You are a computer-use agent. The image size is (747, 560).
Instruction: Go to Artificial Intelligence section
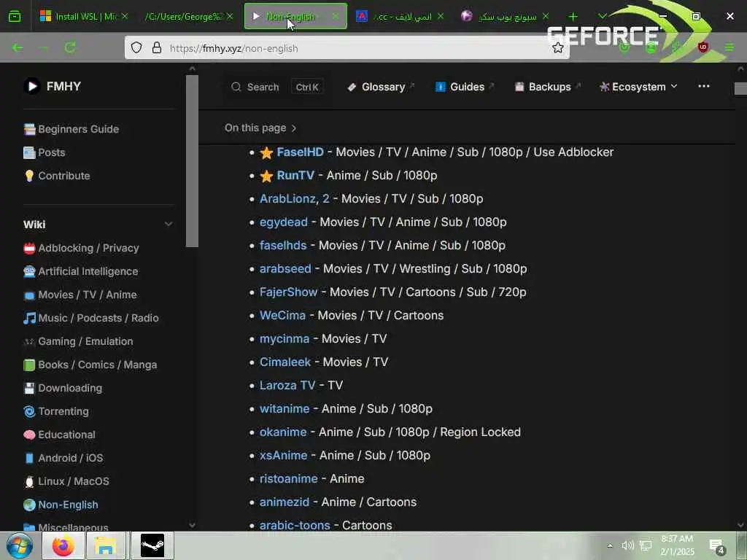(x=81, y=271)
